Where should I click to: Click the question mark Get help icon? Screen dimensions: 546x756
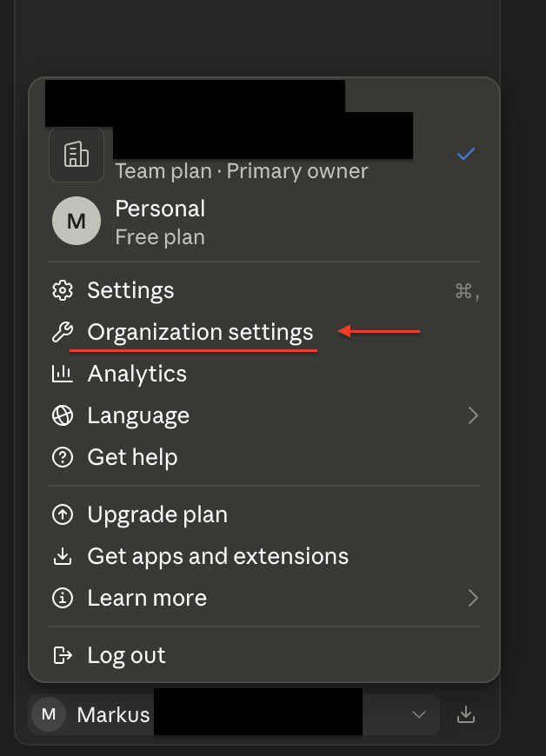point(63,457)
